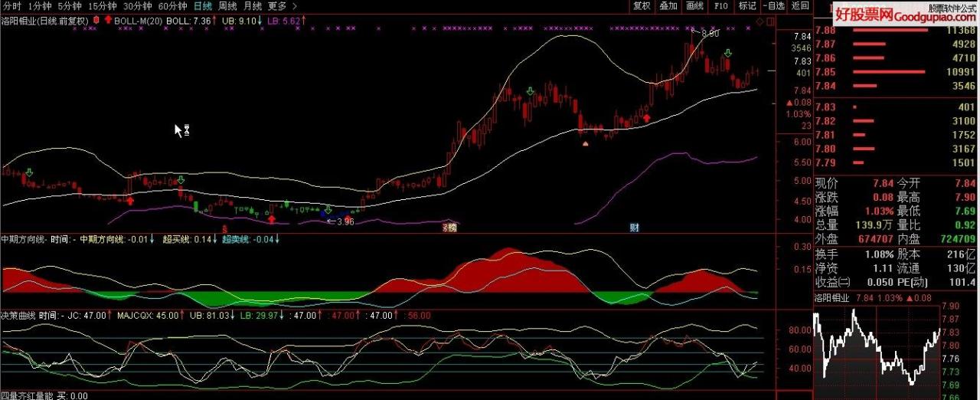The width and height of the screenshot is (980, 400).
Task: Click the 中期方向线 indicator title
Action: (x=24, y=239)
